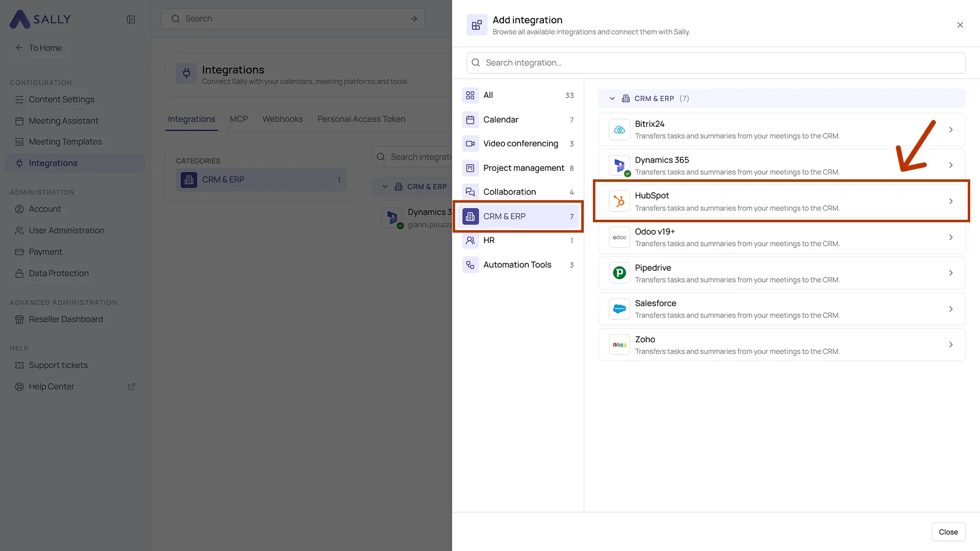Screen dimensions: 980x551
Task: Close the Add integration dialog with X
Action: [x=960, y=25]
